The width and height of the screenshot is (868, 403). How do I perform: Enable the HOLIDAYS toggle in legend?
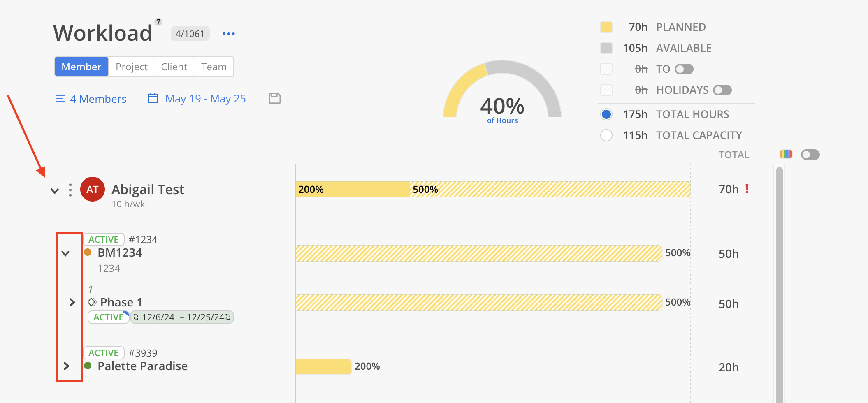(722, 90)
